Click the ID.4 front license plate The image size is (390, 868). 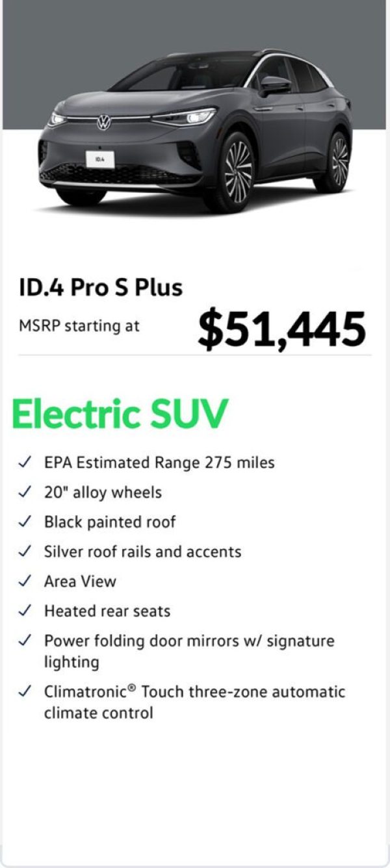point(99,159)
